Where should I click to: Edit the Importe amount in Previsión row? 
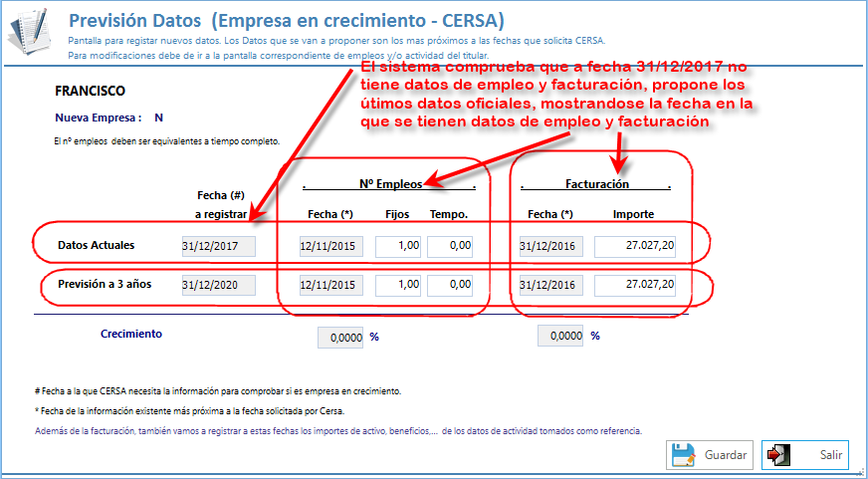click(x=635, y=285)
